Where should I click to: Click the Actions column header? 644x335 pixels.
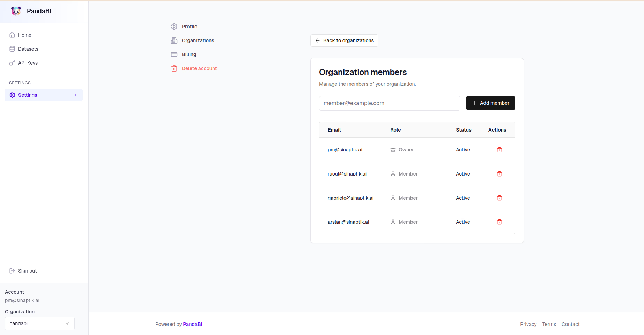(497, 130)
